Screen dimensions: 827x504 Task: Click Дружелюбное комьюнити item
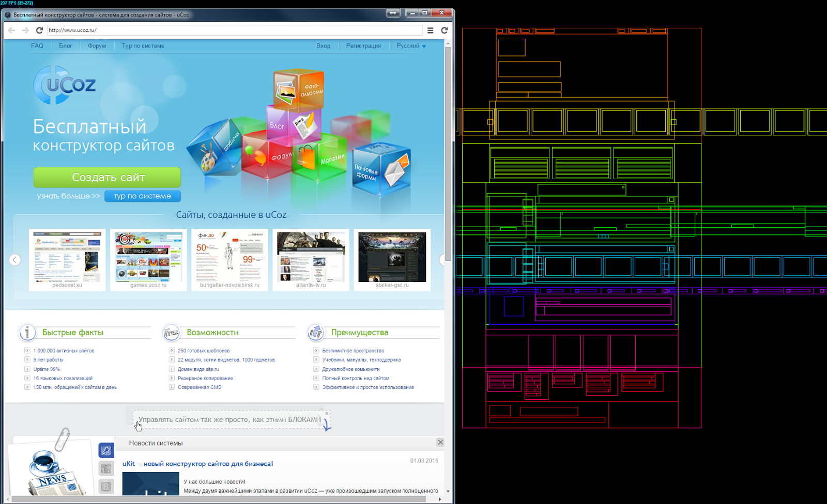pos(351,369)
